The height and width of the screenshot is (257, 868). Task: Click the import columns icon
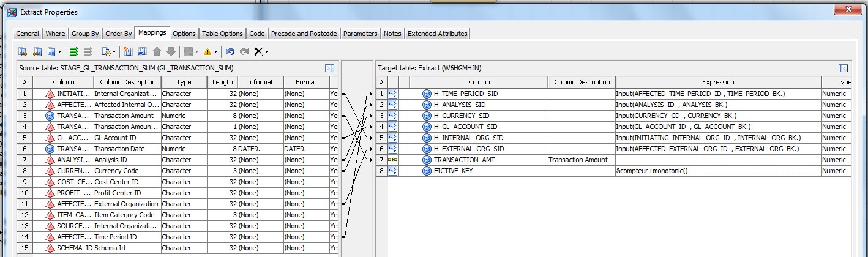[142, 51]
